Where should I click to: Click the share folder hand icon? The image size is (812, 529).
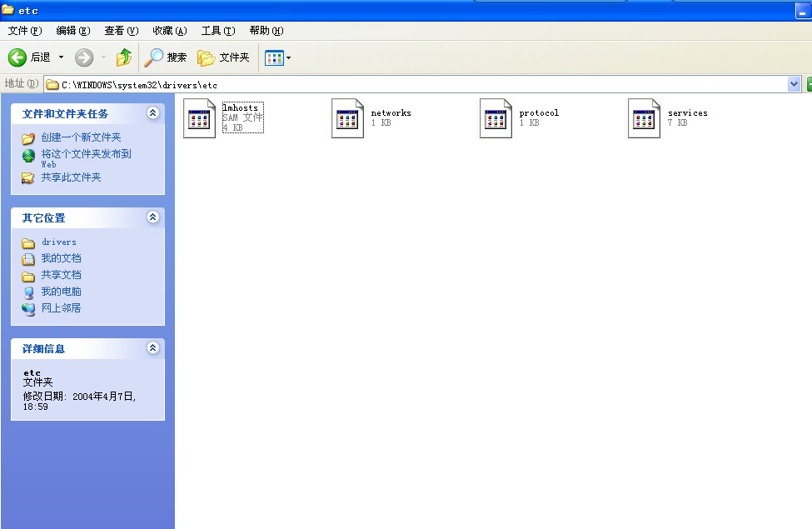(28, 178)
